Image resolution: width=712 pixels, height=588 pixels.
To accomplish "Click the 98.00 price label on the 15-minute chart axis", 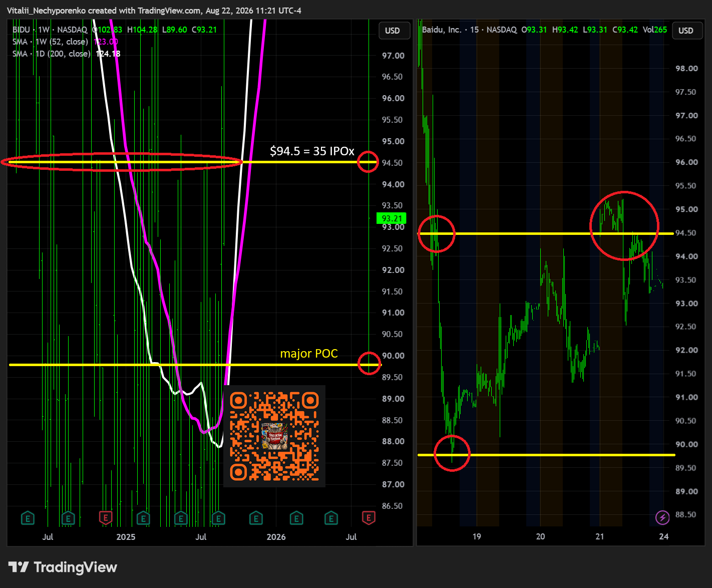I will coord(686,68).
